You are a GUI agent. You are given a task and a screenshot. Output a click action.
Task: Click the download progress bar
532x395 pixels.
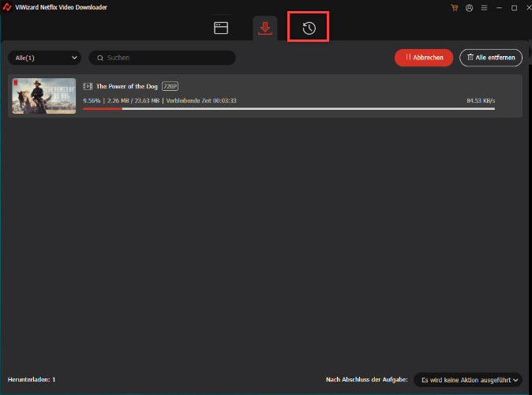289,109
